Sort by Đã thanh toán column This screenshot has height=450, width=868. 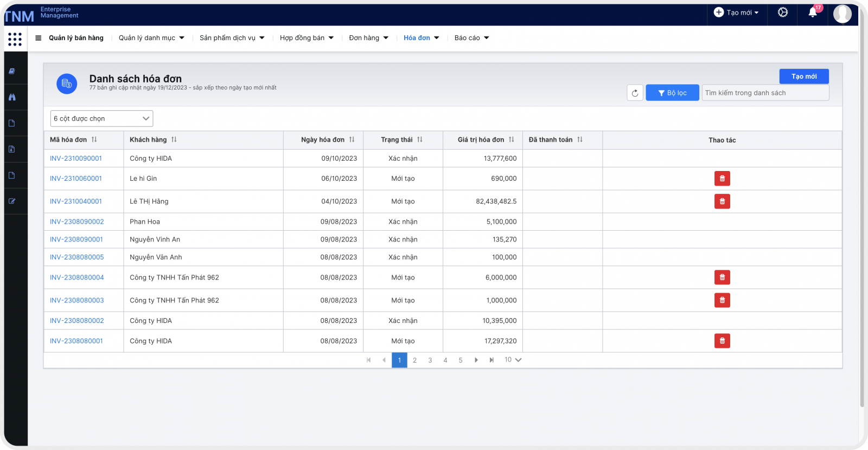[580, 140]
